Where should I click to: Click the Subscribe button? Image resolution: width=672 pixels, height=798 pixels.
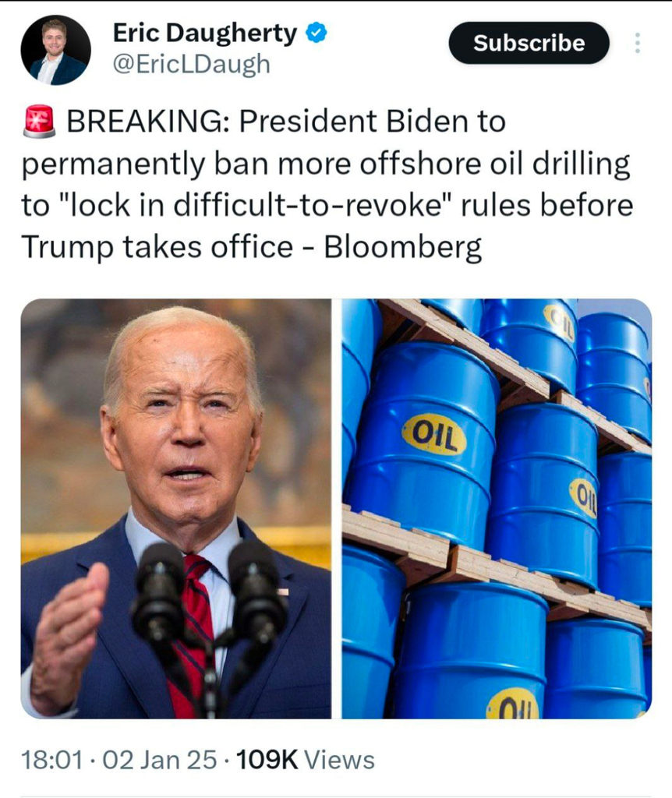coord(529,43)
